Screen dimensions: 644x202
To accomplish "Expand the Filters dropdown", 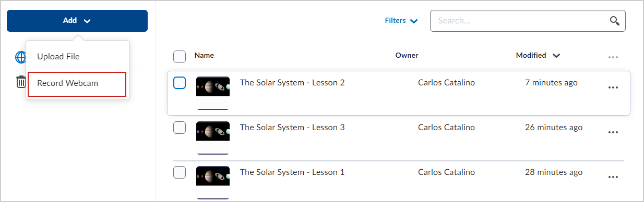I will pyautogui.click(x=401, y=21).
